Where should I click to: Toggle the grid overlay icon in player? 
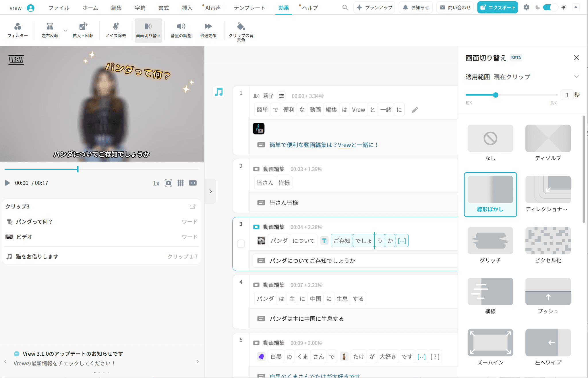[181, 183]
